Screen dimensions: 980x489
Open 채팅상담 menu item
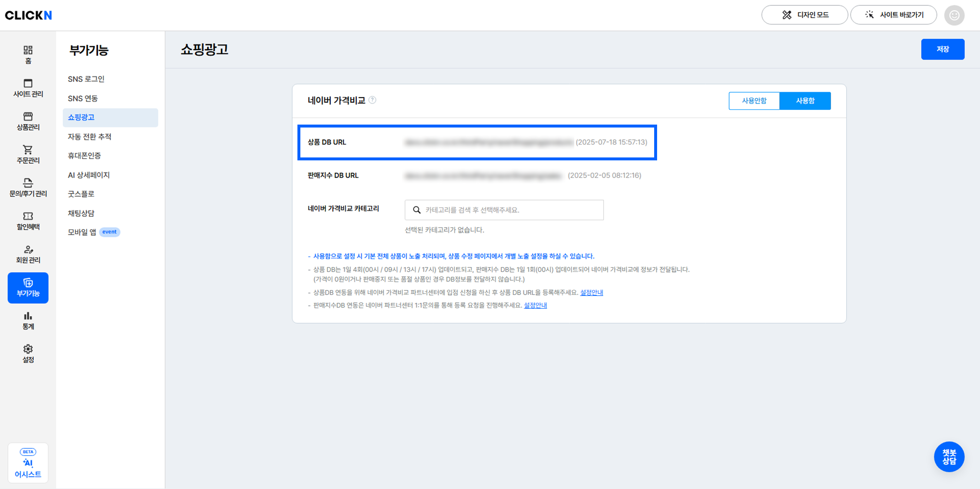(x=110, y=213)
